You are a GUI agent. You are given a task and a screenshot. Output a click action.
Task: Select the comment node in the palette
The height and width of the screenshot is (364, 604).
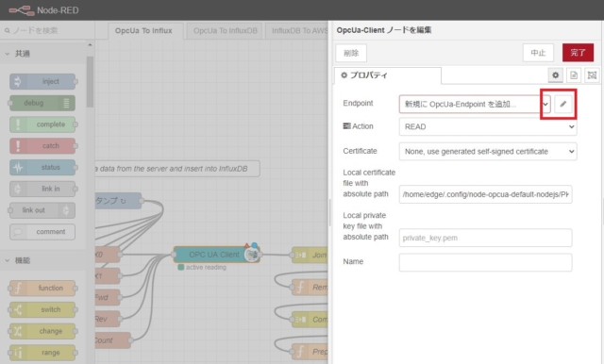pos(42,232)
